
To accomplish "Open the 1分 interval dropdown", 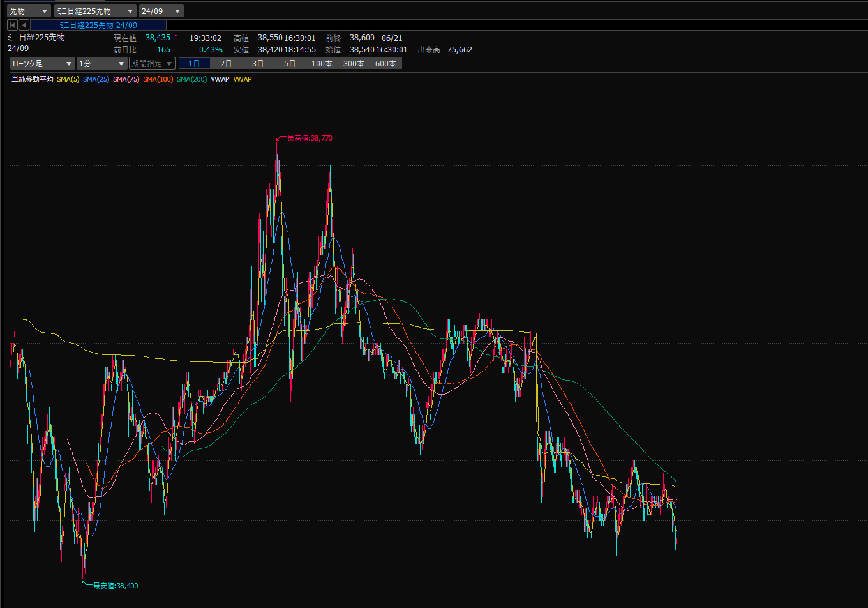I will pos(102,63).
